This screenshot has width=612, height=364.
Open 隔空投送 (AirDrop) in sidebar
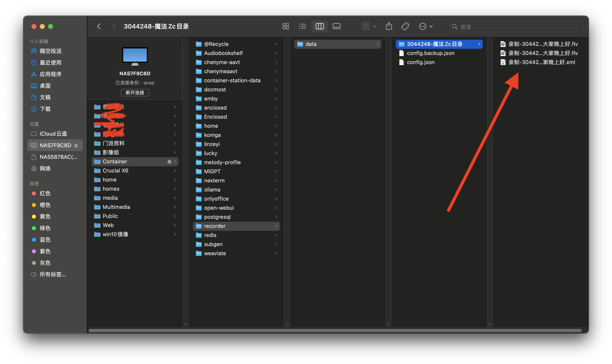pos(55,51)
